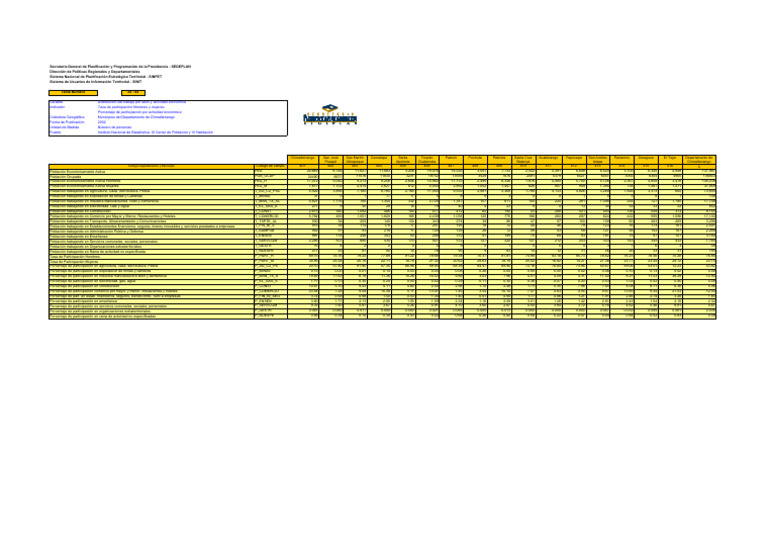Click the 'Comalapa' column header
This screenshot has height=543, width=768.
click(379, 160)
